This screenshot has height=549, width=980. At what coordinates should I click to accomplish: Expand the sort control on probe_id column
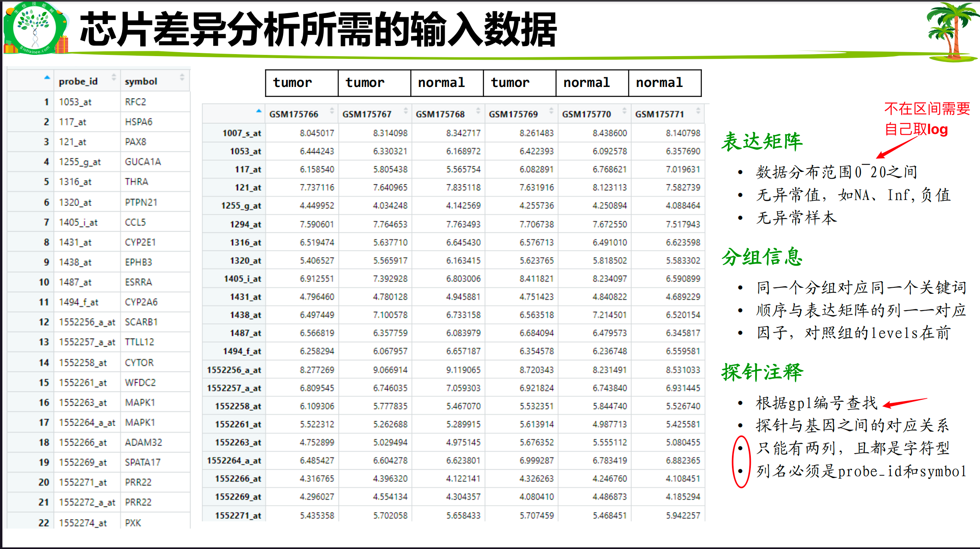113,78
